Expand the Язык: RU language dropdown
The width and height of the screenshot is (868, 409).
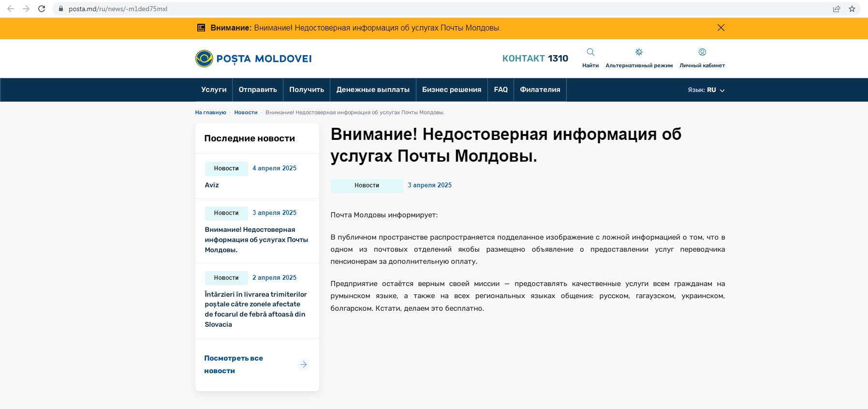(706, 90)
